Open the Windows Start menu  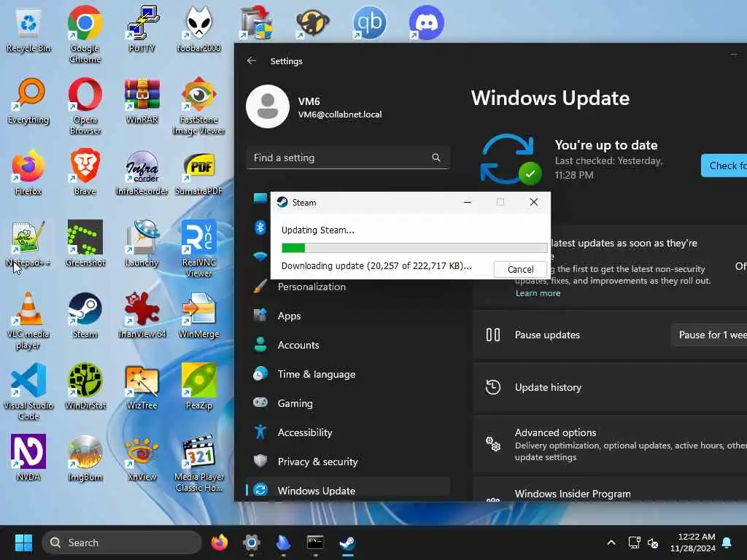pos(23,542)
